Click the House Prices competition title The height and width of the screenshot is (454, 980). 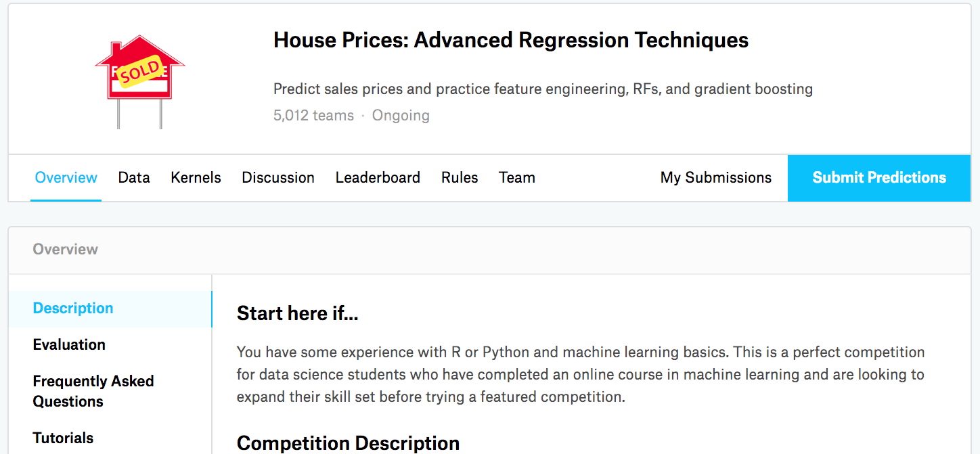tap(510, 41)
